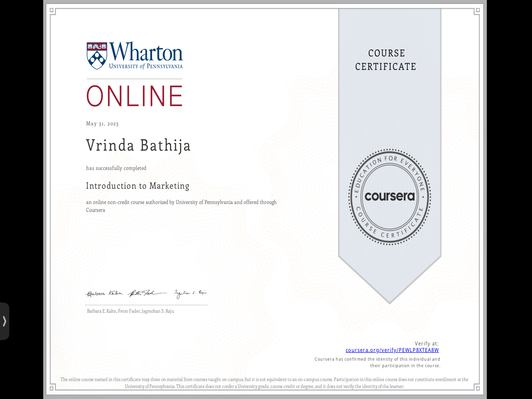Click the COURSE CERTIFICATE ribbon heading
Image resolution: width=532 pixels, height=399 pixels.
pos(386,60)
